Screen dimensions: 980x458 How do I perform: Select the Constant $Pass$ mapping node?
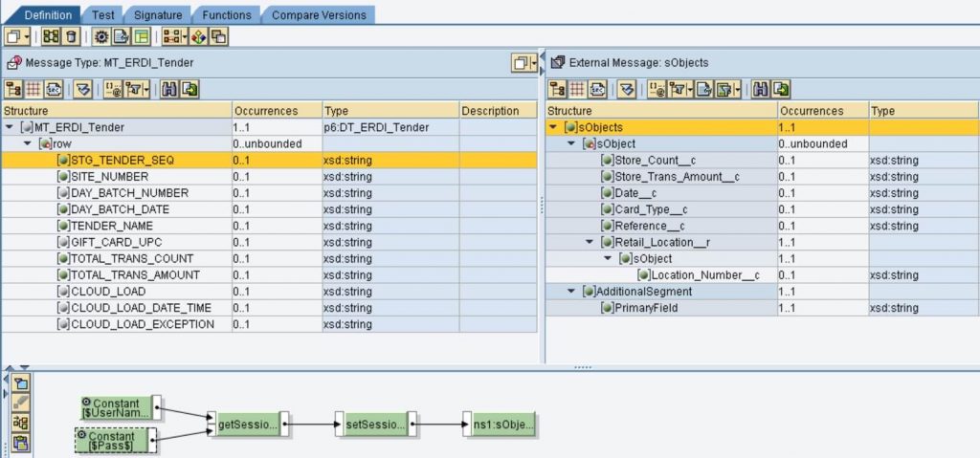pos(118,441)
